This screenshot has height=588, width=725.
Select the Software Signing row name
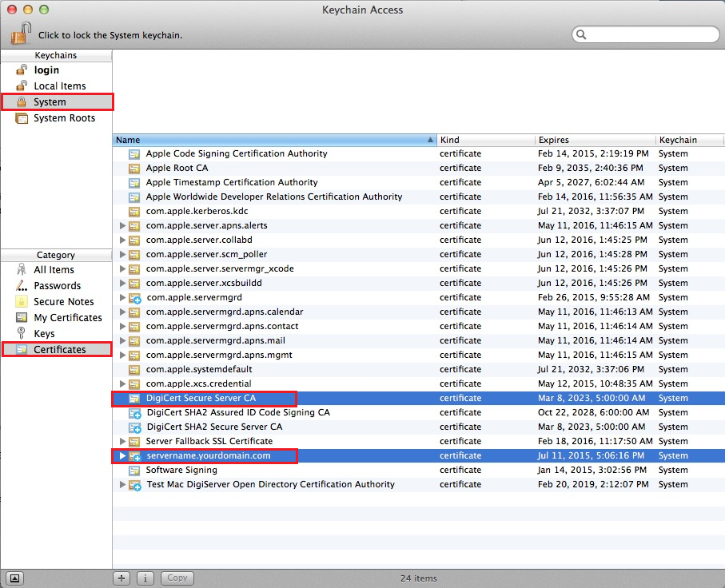pyautogui.click(x=181, y=470)
